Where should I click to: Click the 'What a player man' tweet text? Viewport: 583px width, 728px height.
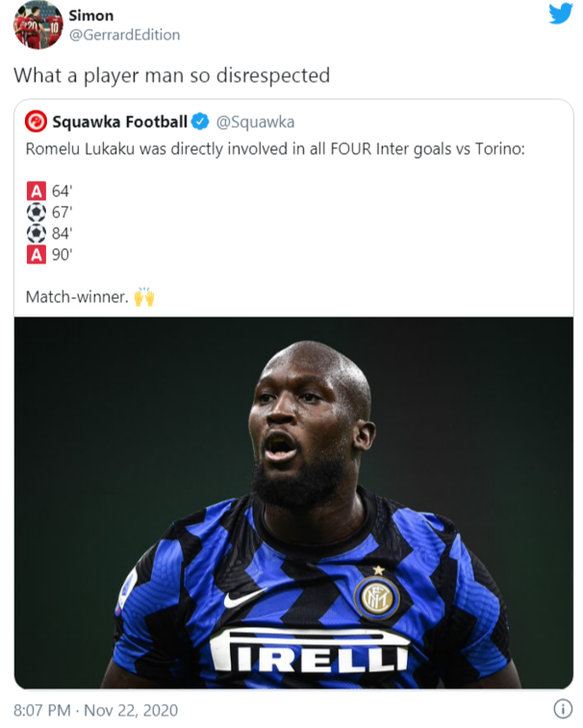coord(171,76)
